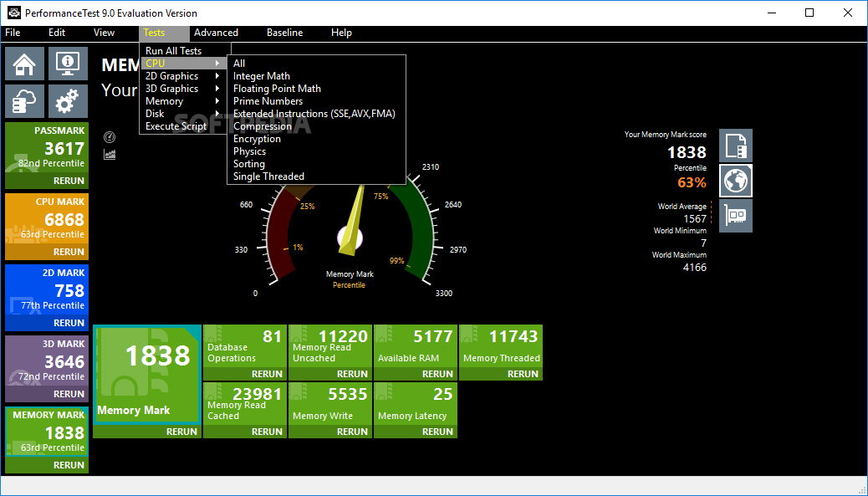Screen dimensions: 868x496
Task: Open the Help menu
Action: point(341,33)
